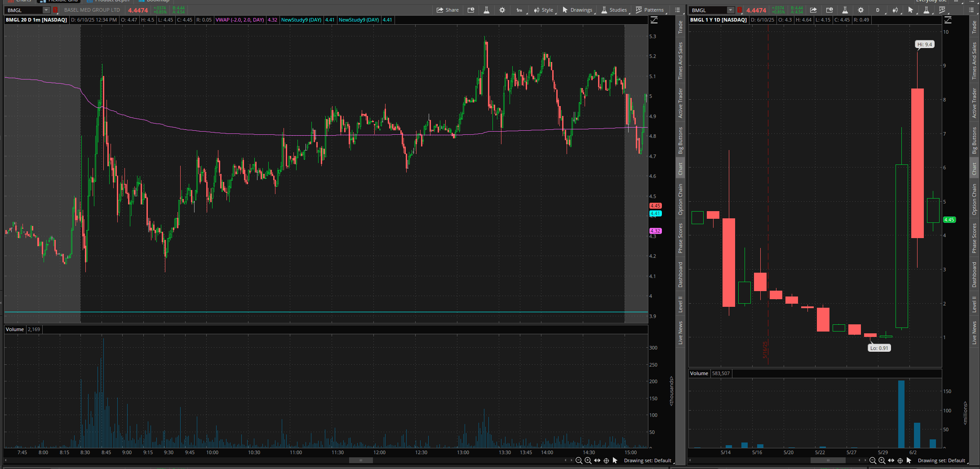The image size is (980, 469).
Task: Click the red symbol link icon on right chart
Action: [x=740, y=10]
